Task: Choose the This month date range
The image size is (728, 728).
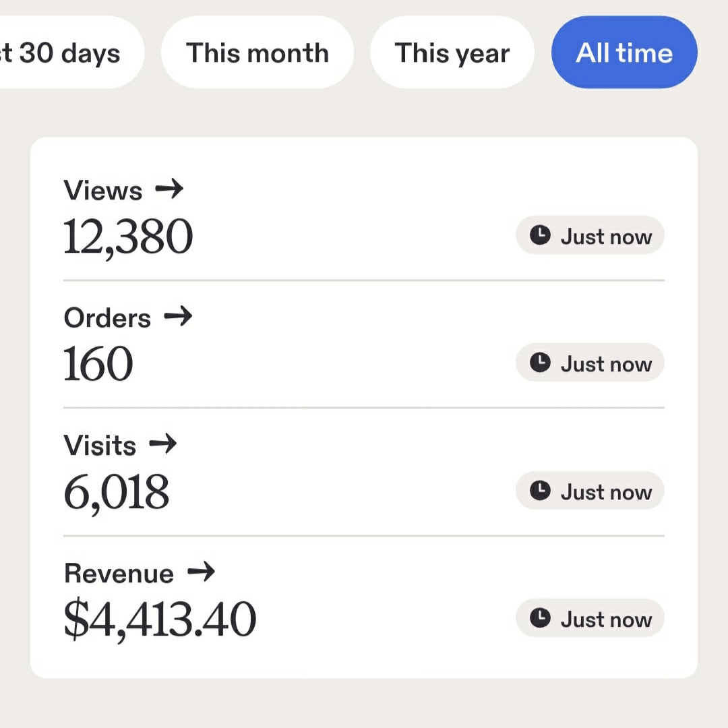Action: [x=257, y=52]
